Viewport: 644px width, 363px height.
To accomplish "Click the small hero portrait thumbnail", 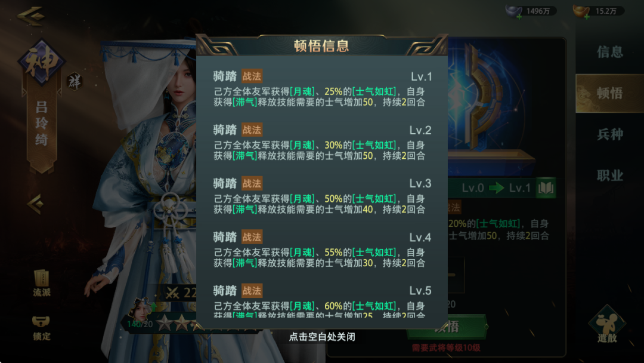I will [140, 310].
